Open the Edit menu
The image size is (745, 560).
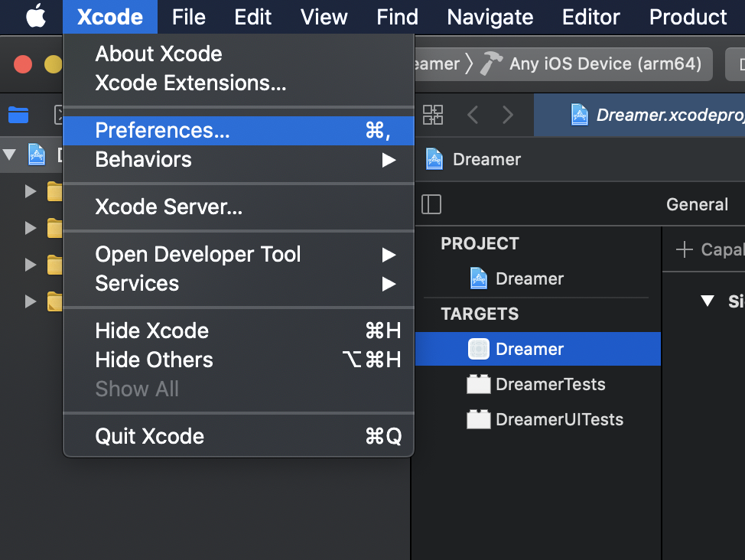click(252, 17)
